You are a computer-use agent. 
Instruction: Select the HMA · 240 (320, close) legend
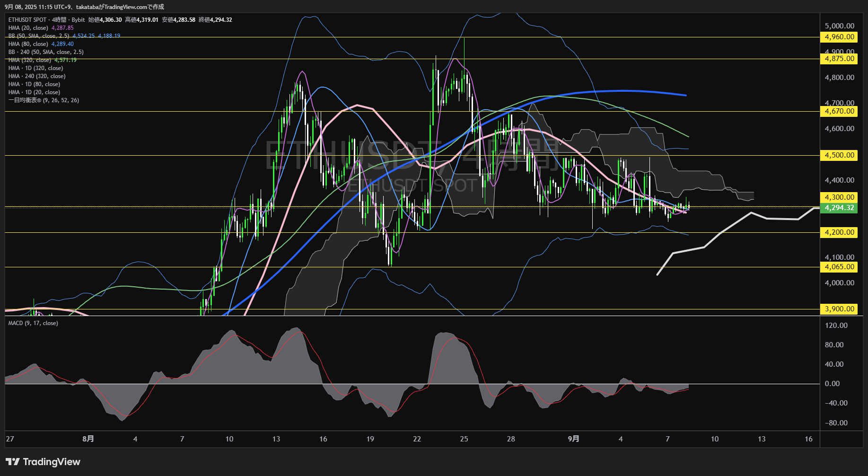37,76
